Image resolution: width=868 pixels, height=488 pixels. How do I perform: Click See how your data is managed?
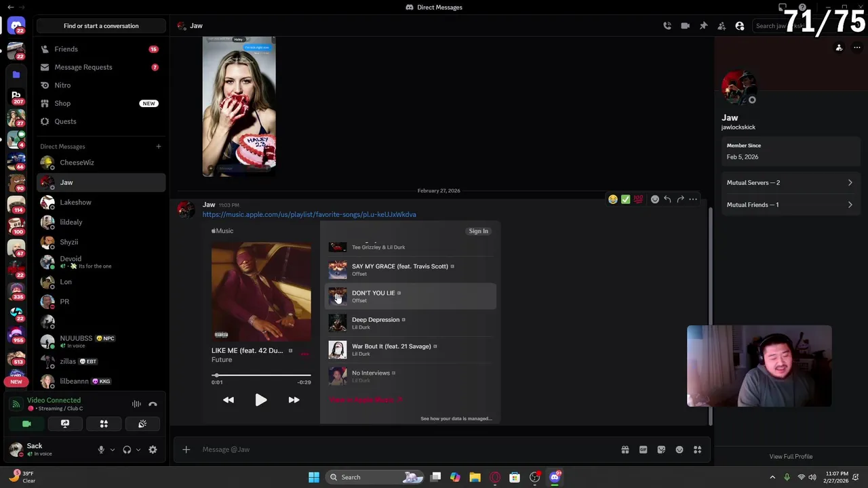pyautogui.click(x=456, y=418)
